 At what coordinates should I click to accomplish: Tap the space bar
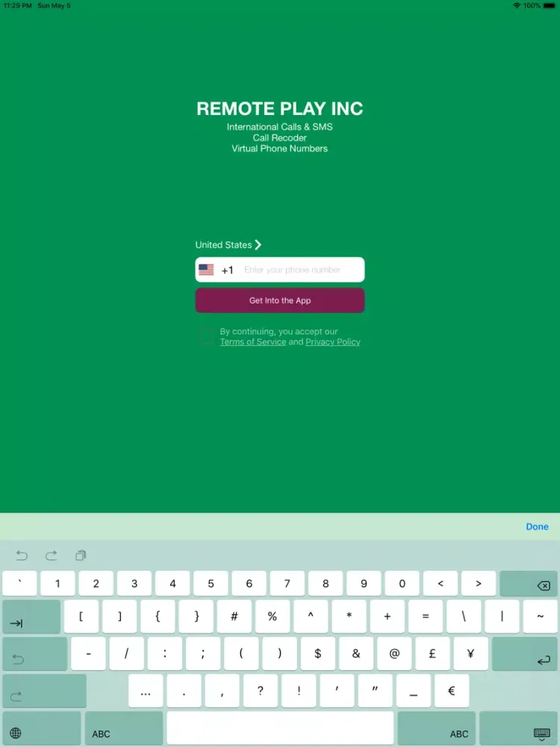point(280,728)
